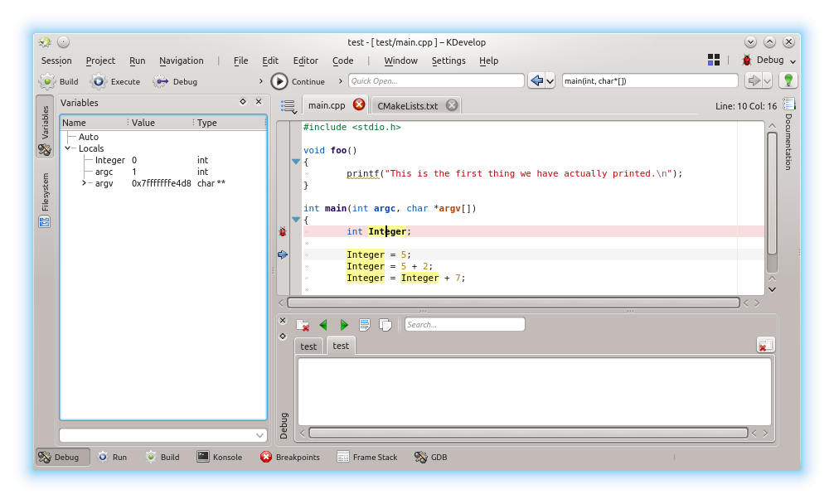Click the Execute toolbar icon

tap(99, 81)
